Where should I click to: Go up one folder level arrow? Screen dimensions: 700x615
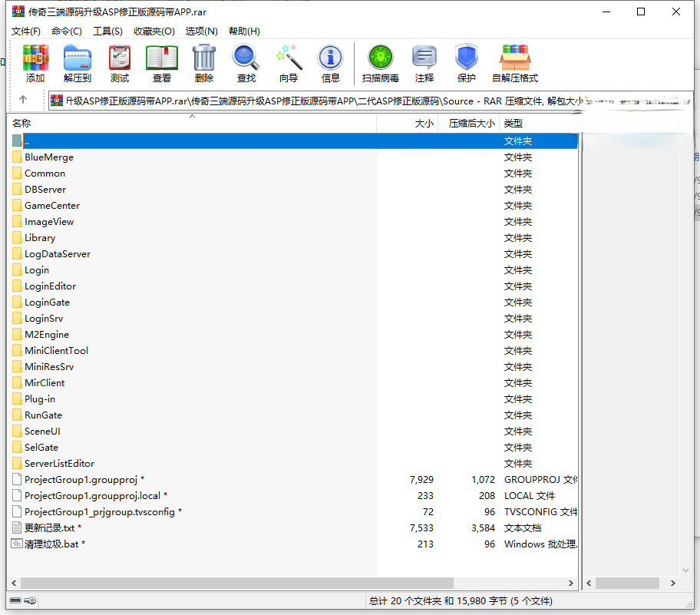(23, 100)
